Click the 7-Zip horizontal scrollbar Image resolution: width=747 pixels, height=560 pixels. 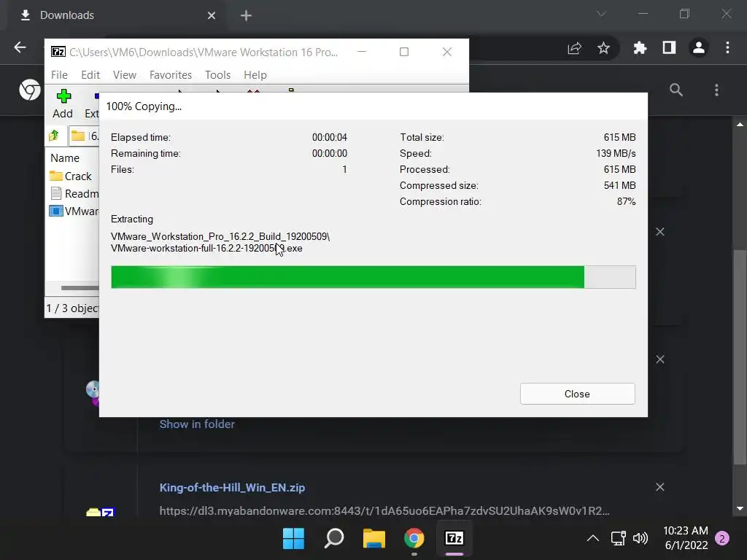(x=79, y=287)
